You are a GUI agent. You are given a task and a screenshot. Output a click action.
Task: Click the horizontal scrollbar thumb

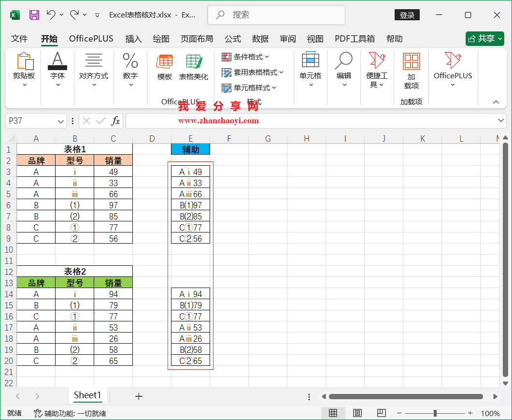point(406,396)
